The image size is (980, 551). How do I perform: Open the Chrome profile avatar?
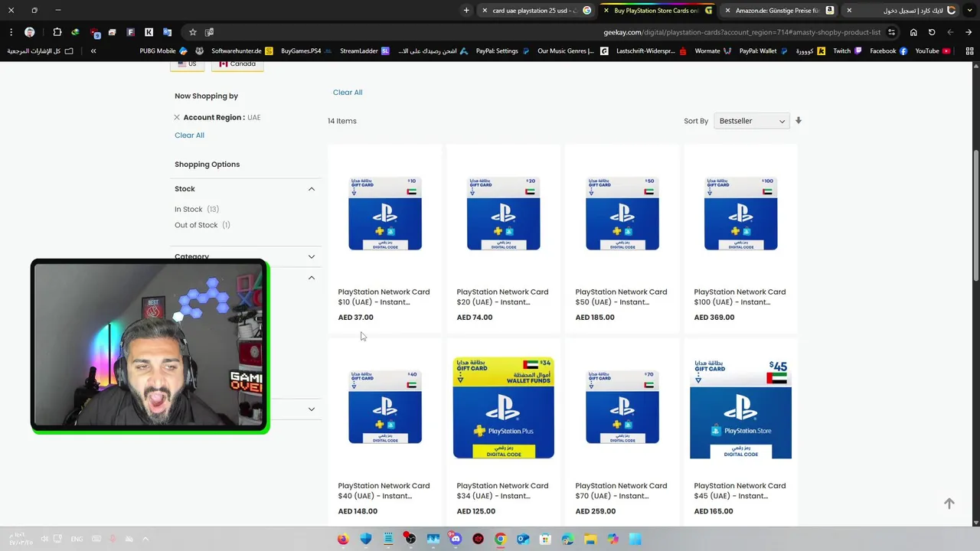[x=29, y=32]
